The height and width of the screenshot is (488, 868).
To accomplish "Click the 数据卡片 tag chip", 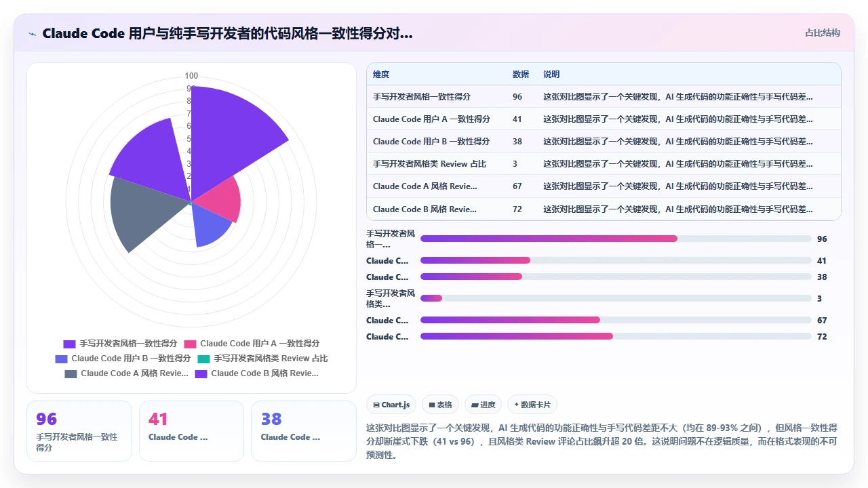I will click(532, 405).
